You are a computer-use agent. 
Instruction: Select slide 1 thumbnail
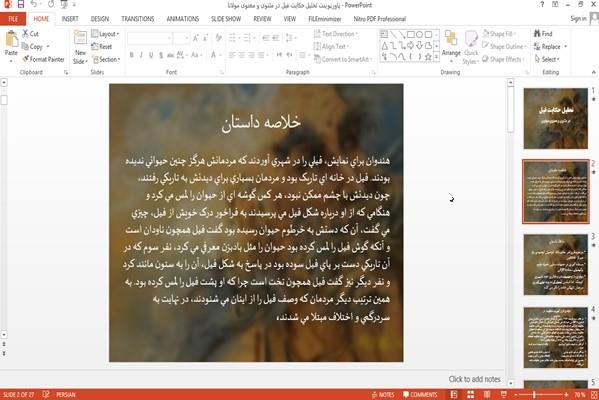click(555, 118)
